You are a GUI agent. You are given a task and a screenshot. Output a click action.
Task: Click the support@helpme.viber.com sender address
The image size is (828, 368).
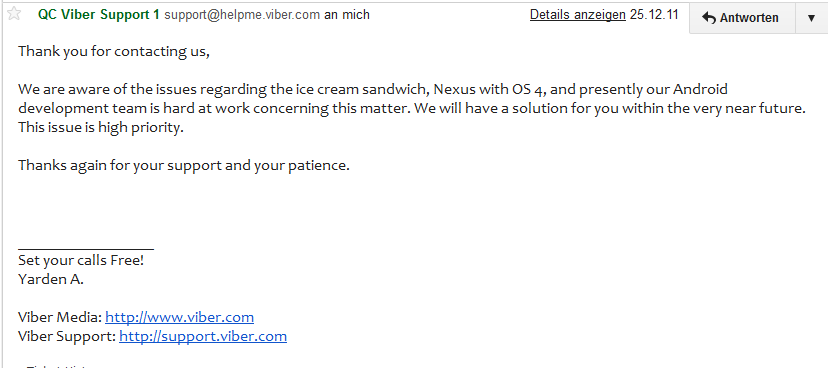coord(242,15)
